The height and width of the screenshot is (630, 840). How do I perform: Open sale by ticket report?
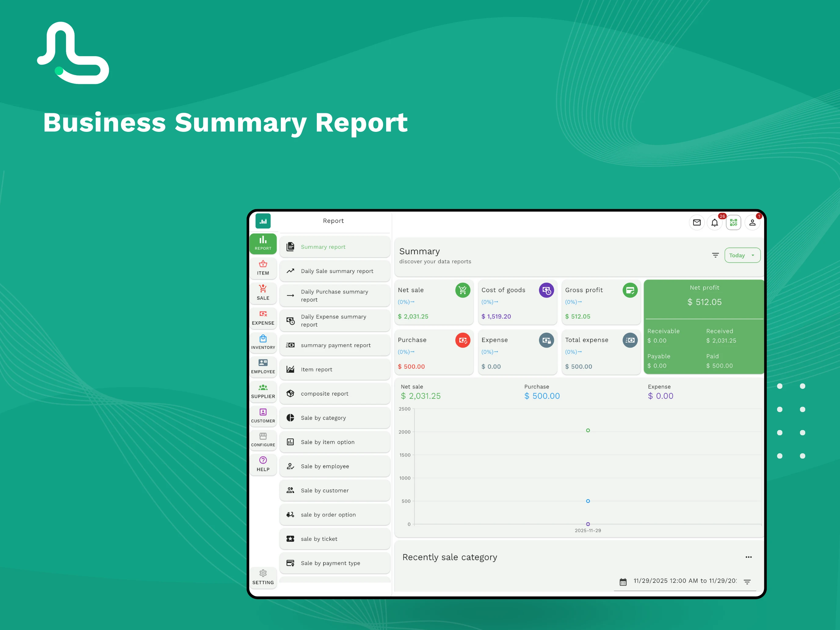[x=335, y=539]
